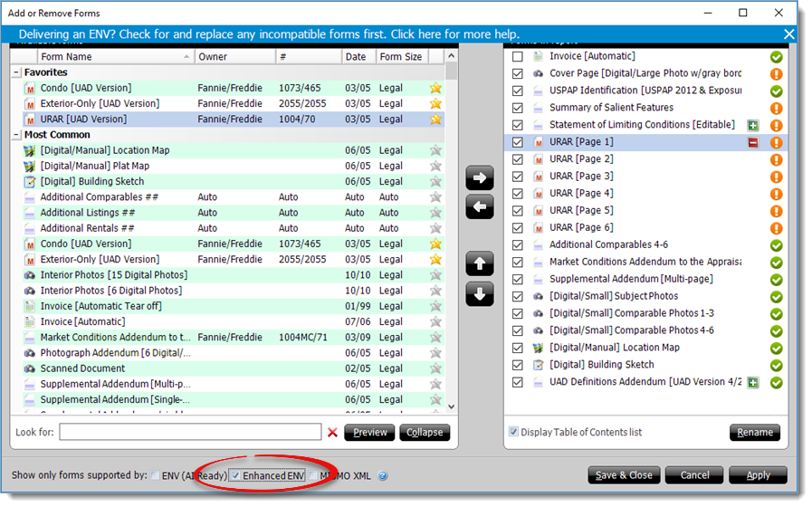This screenshot has height=507, width=812.
Task: Sort by the # column header
Action: coord(309,56)
